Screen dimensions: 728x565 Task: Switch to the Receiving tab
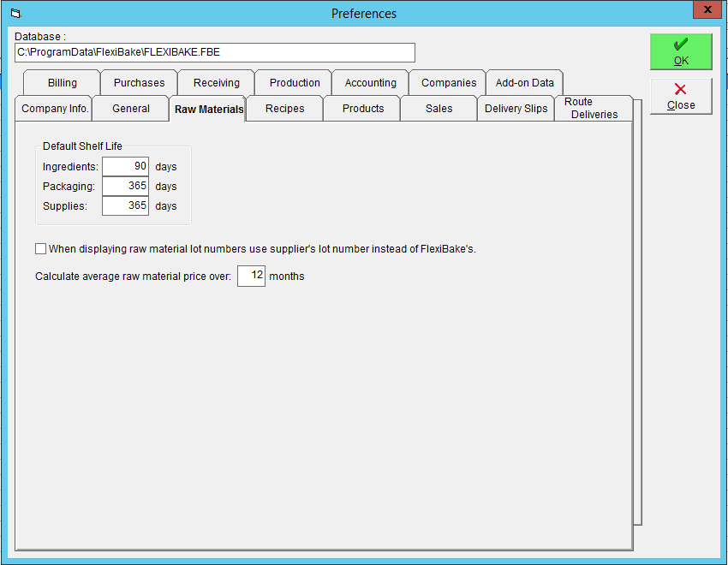217,82
